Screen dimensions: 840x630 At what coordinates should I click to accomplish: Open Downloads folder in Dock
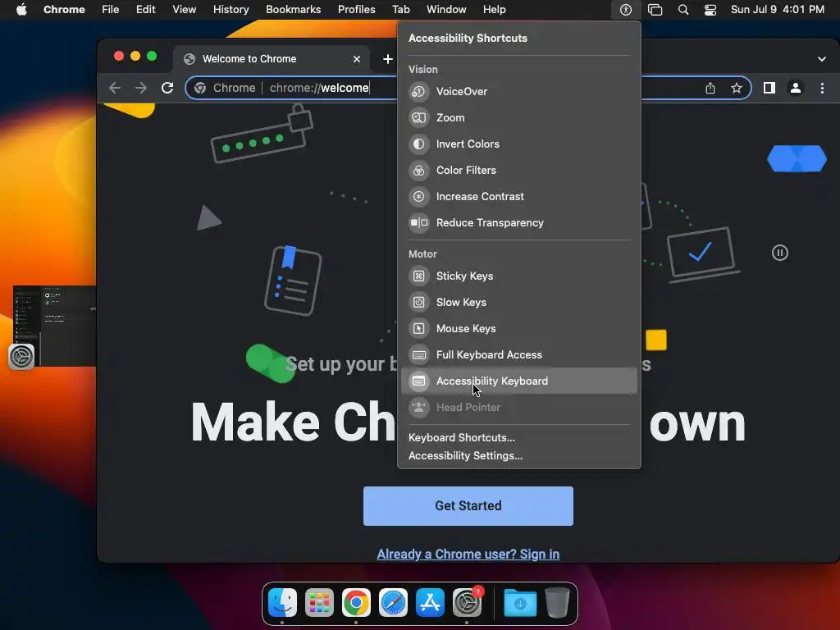coord(520,603)
